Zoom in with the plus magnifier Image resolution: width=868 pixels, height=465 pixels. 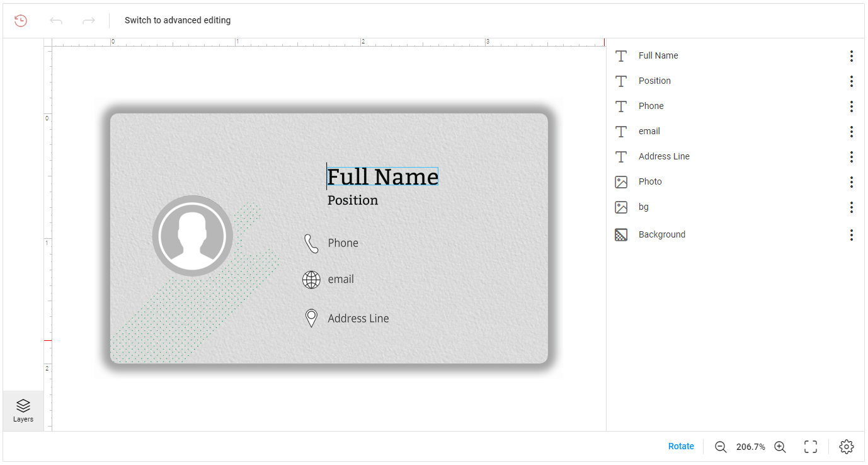(780, 447)
